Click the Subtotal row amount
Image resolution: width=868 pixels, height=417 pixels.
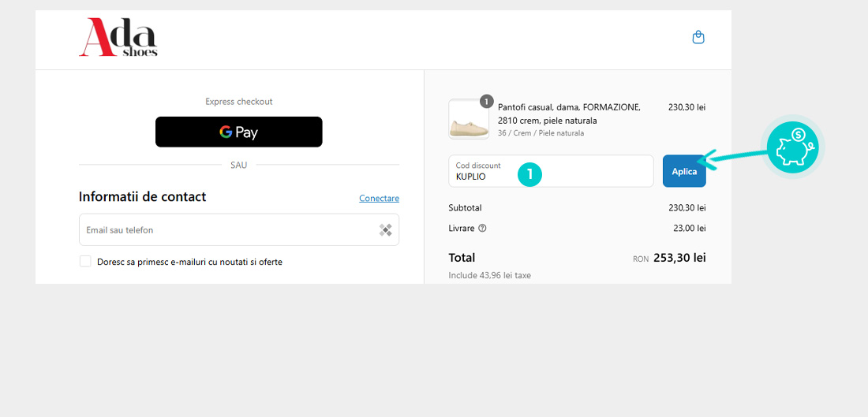tap(687, 208)
